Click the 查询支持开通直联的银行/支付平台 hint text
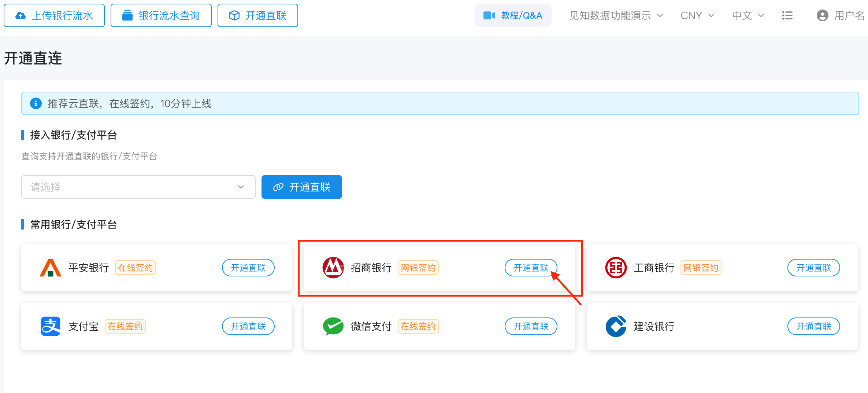The image size is (868, 393). pos(89,156)
